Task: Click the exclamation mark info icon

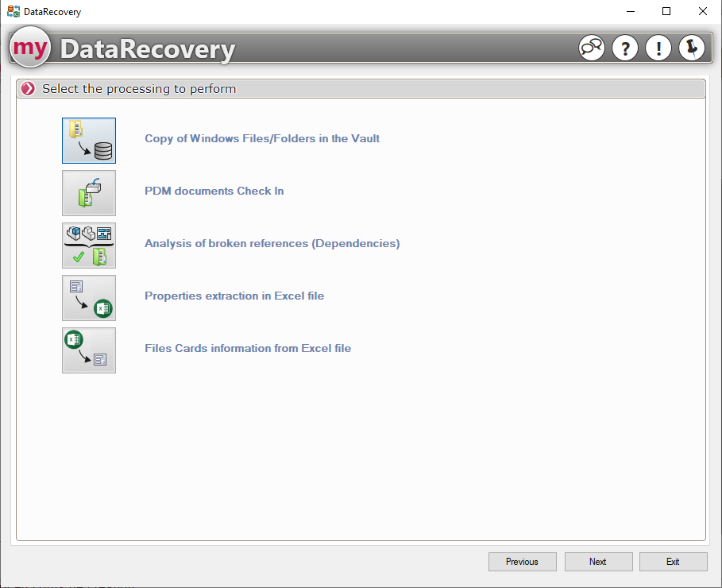Action: point(658,48)
